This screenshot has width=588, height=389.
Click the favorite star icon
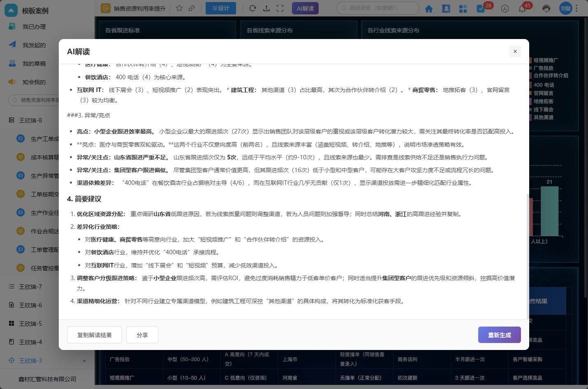(179, 8)
